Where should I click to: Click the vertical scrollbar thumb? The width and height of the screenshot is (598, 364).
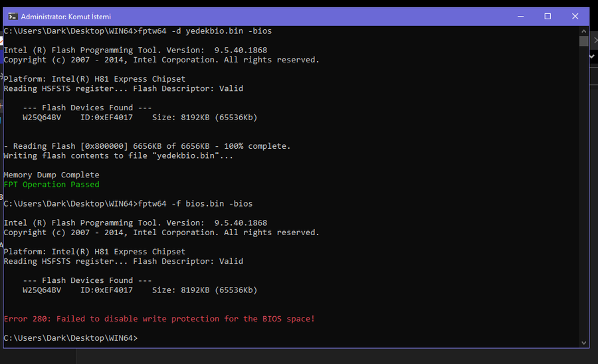pos(584,41)
